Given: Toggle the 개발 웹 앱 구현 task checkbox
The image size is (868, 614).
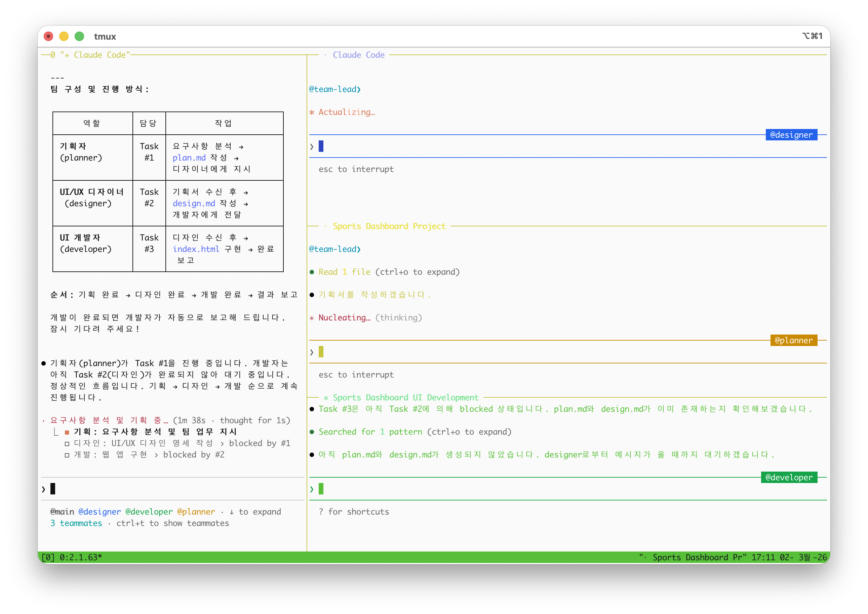Looking at the screenshot, I should pos(67,455).
